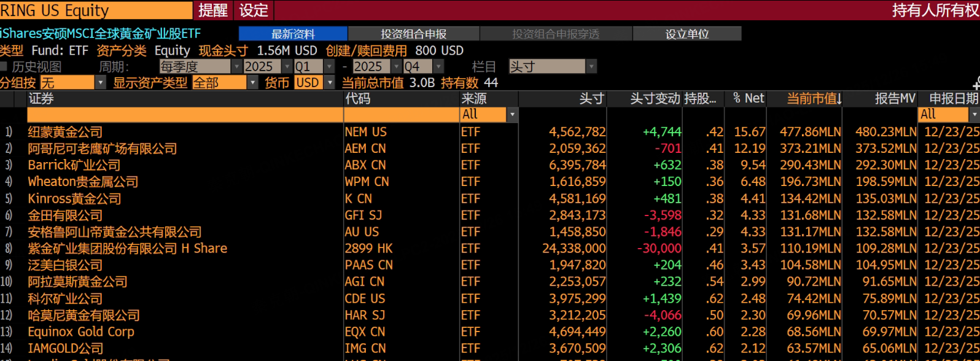The width and height of the screenshot is (980, 361).
Task: Click the 代码 filter input field
Action: pyautogui.click(x=402, y=114)
